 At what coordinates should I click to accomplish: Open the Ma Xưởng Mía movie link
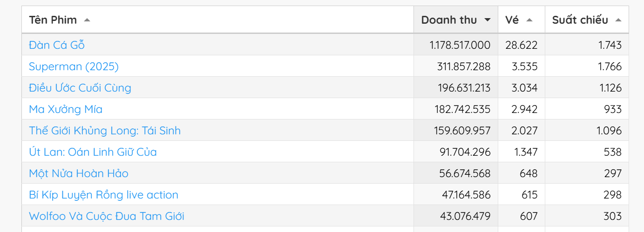(x=66, y=109)
